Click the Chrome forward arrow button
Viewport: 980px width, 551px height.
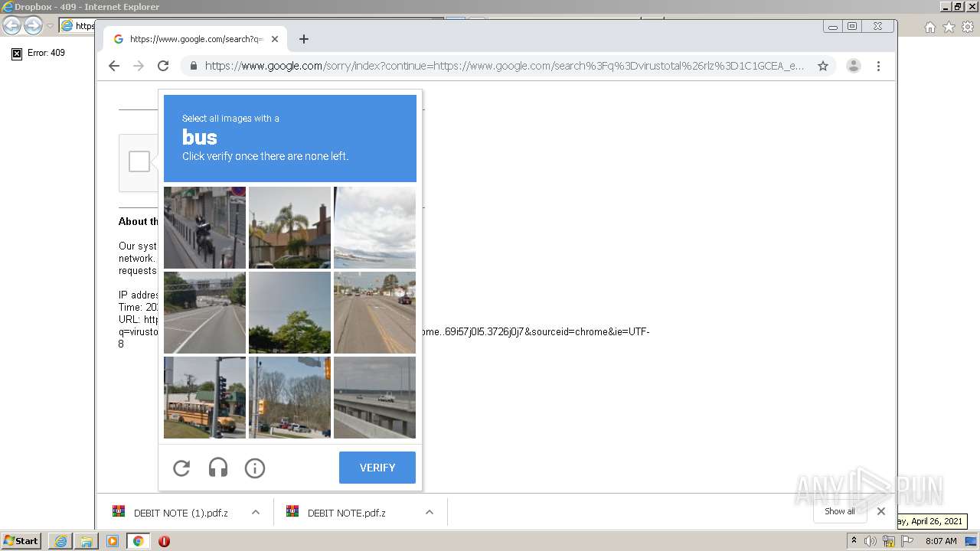point(139,66)
